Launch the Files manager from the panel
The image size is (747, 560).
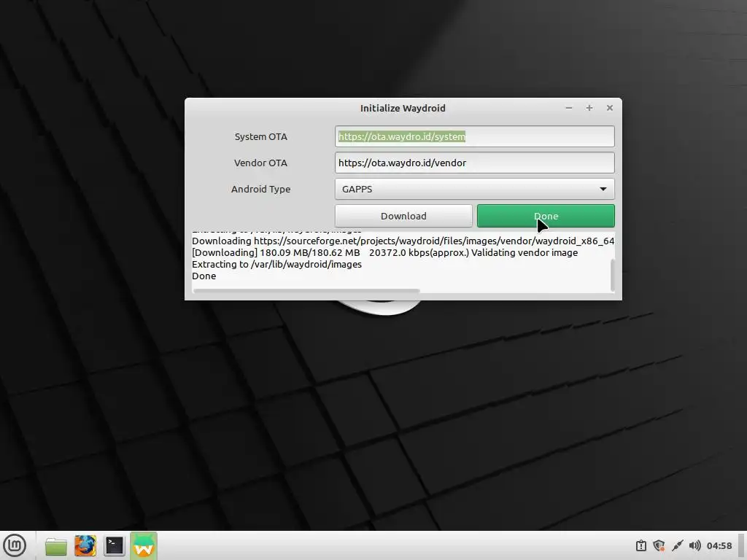click(55, 545)
